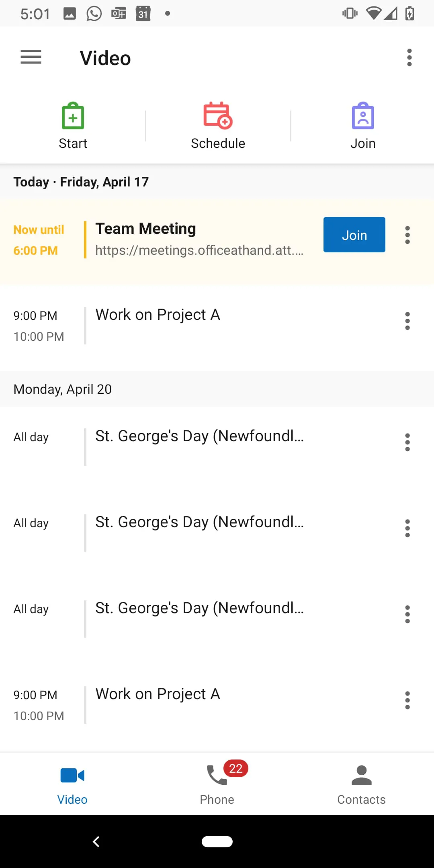Open Team Meeting more options
Viewport: 434px width, 868px height.
pyautogui.click(x=407, y=235)
